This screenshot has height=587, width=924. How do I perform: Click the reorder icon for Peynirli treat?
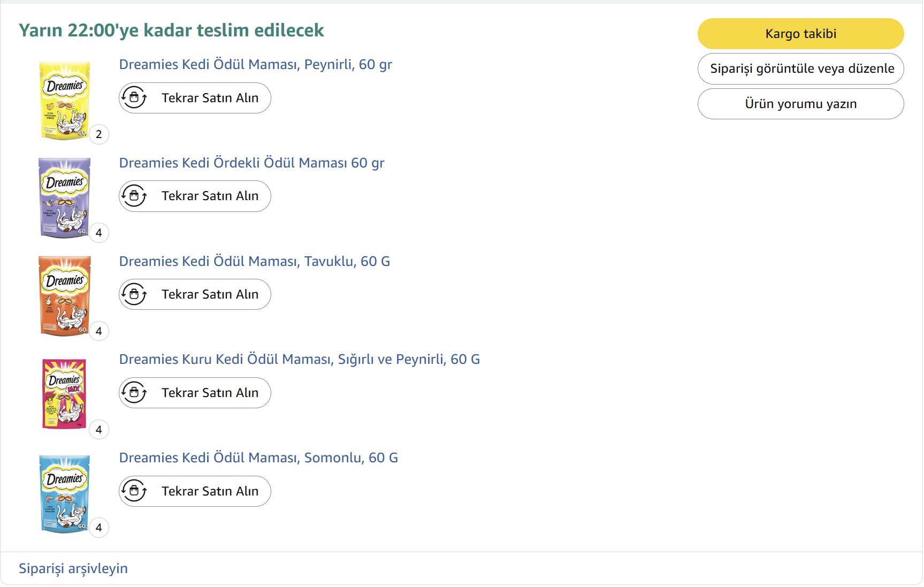click(x=134, y=98)
